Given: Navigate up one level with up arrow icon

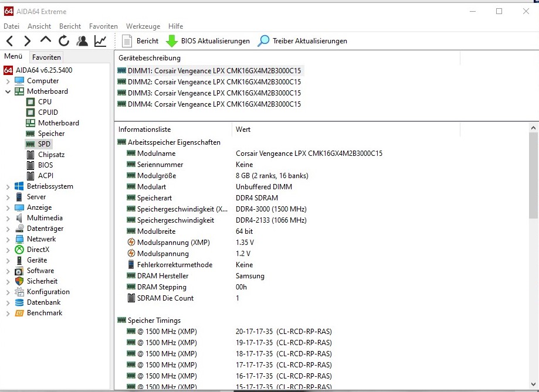Looking at the screenshot, I should [x=45, y=40].
